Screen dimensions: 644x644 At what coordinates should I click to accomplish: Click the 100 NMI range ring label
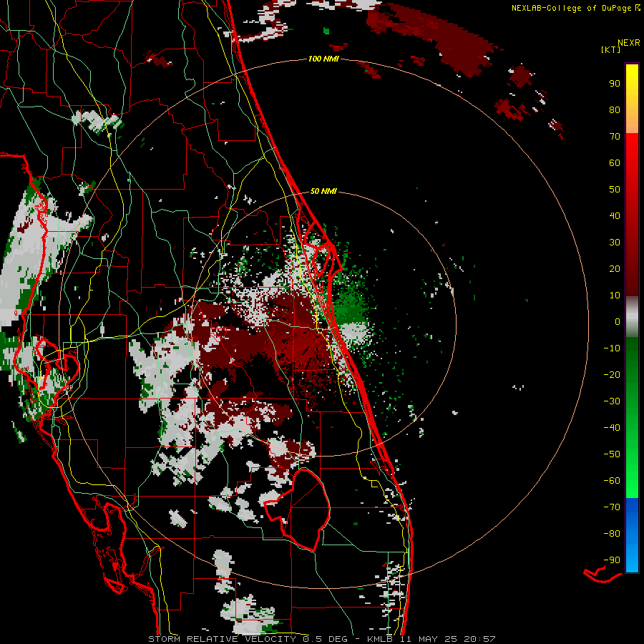(x=323, y=59)
